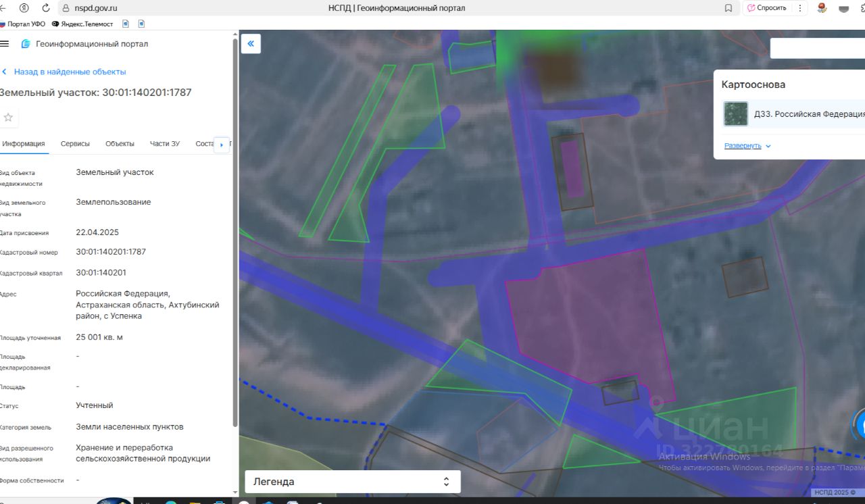The image size is (865, 504).
Task: Go back via Назад в найденные объекты
Action: click(64, 72)
